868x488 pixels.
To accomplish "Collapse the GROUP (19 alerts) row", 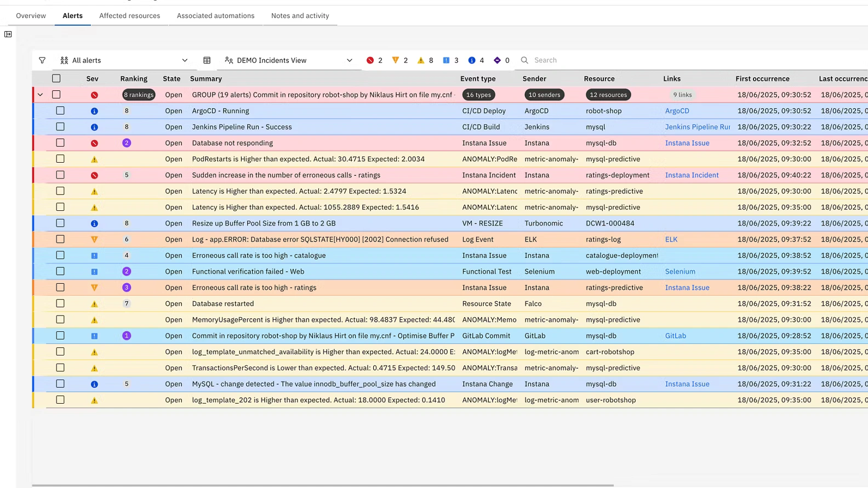I will tap(41, 95).
